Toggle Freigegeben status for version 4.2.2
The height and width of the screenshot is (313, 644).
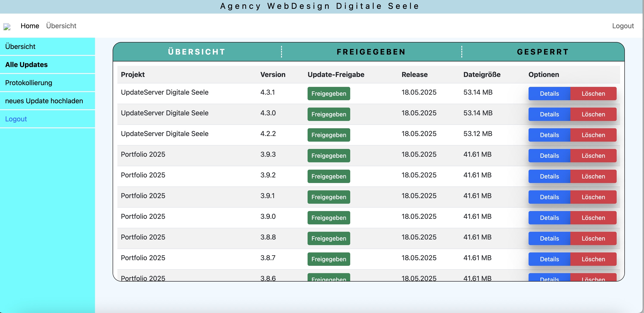tap(328, 135)
